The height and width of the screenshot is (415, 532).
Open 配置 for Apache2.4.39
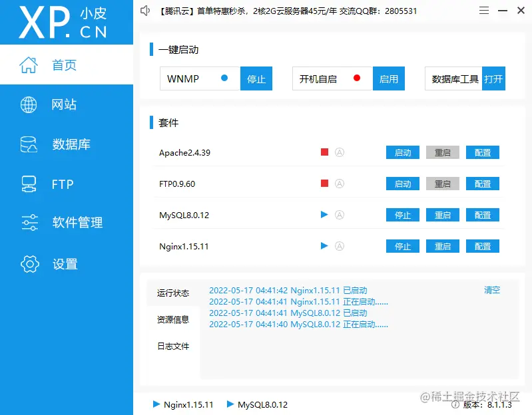point(483,152)
